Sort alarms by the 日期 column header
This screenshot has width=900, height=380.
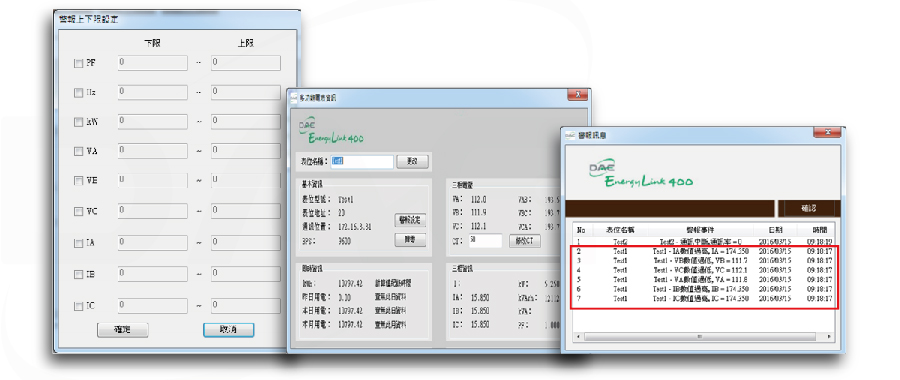pos(775,230)
